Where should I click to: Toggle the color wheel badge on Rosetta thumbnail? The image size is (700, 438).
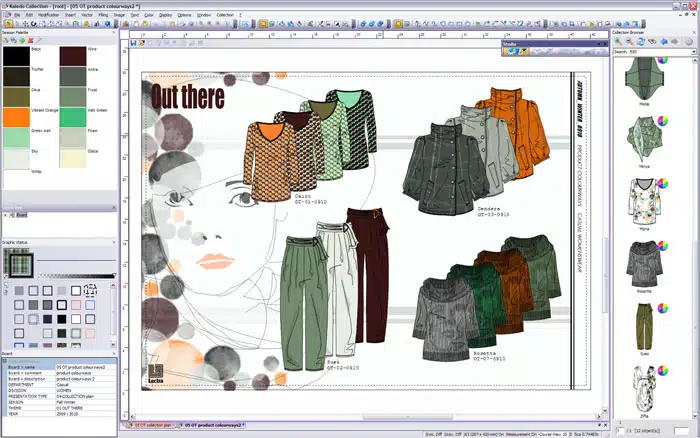(x=663, y=246)
